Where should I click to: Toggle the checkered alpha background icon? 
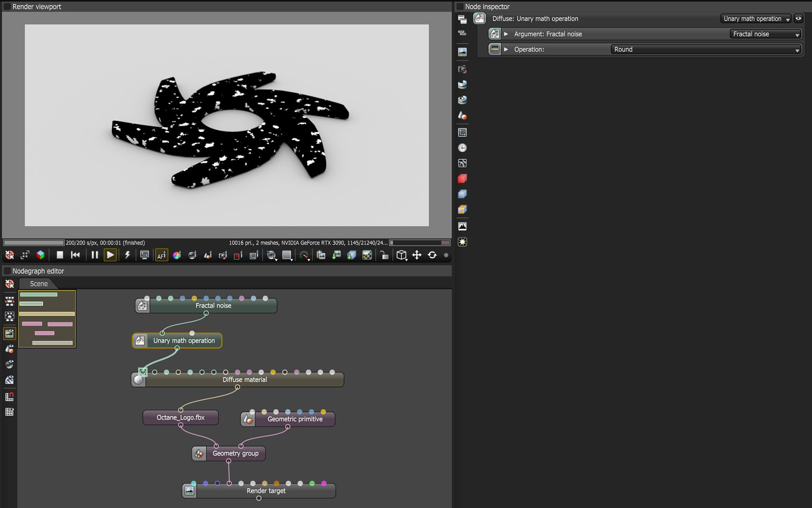[367, 255]
